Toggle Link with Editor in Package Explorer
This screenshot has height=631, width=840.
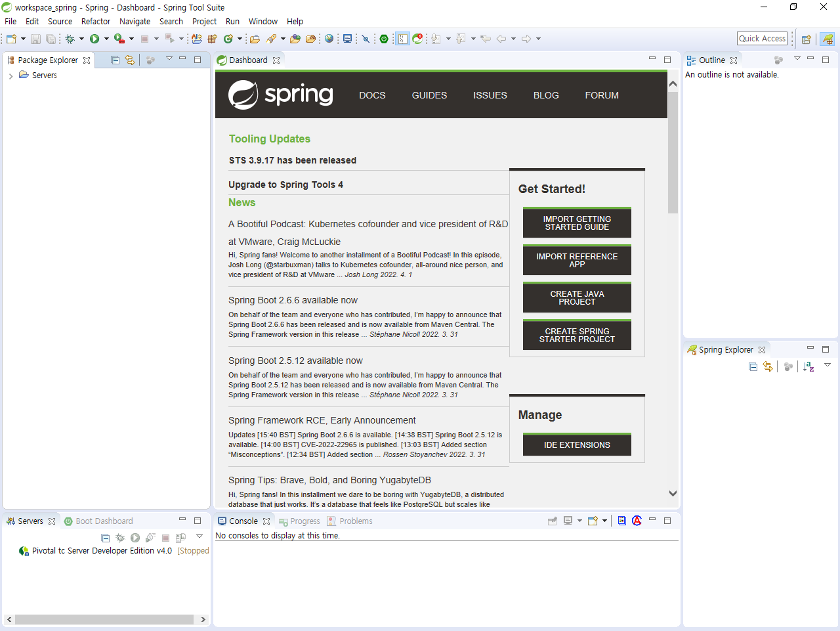point(130,60)
